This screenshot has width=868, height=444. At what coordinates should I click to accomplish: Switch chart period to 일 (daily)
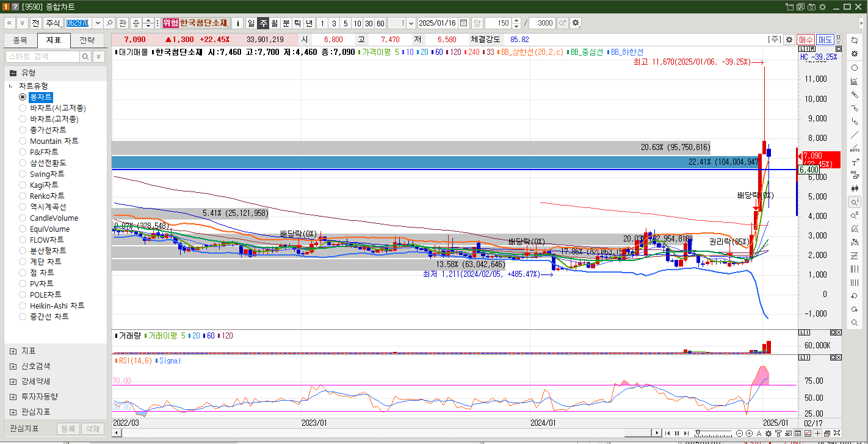pos(251,23)
